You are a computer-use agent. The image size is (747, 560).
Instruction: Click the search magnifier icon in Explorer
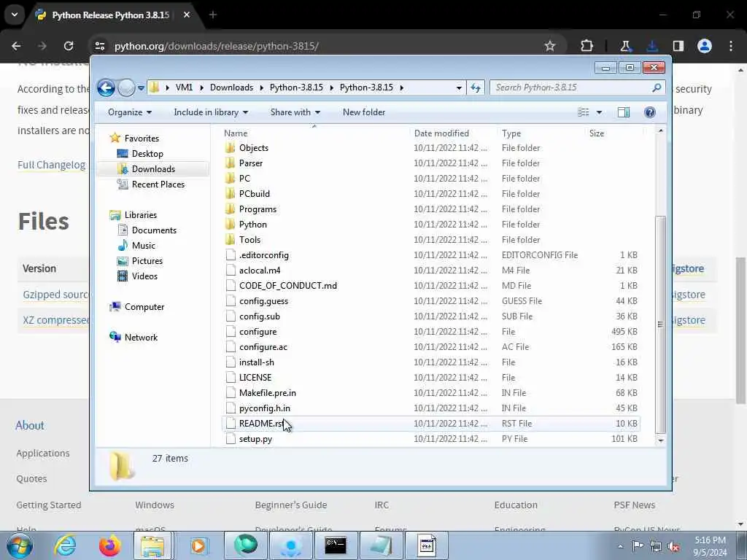pos(657,87)
